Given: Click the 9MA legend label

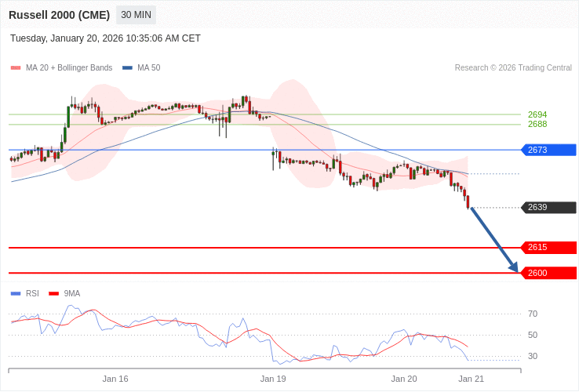Looking at the screenshot, I should [x=72, y=294].
